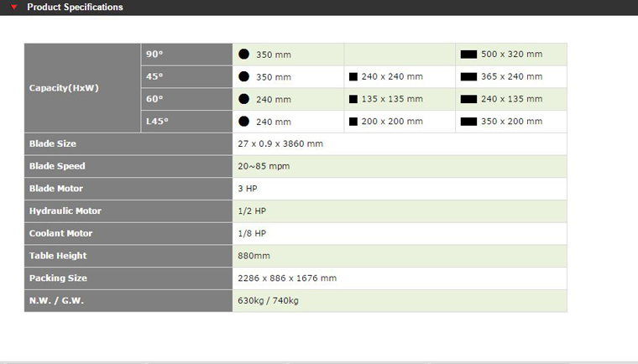Click rectangle icon beside 500 x 320 mm
The image size is (638, 364).
pos(468,55)
